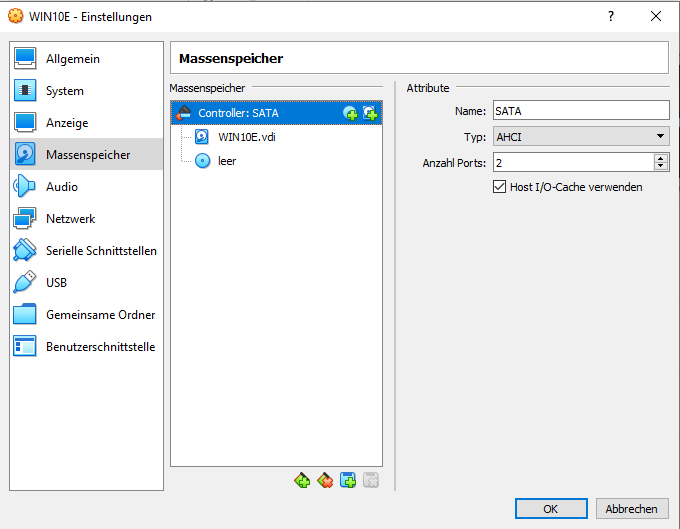The width and height of the screenshot is (680, 529).
Task: Edit the controller Name field
Action: (x=581, y=111)
